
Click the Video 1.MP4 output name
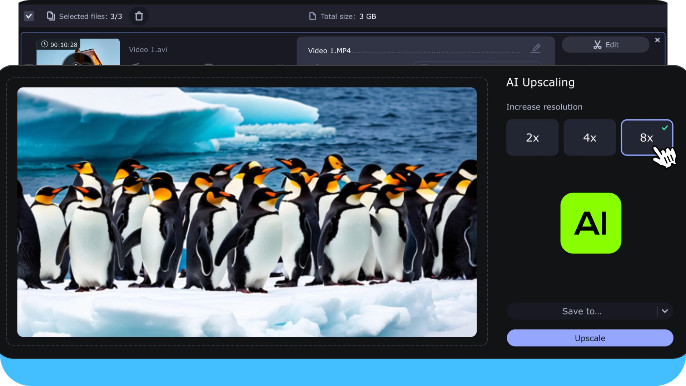[x=329, y=50]
